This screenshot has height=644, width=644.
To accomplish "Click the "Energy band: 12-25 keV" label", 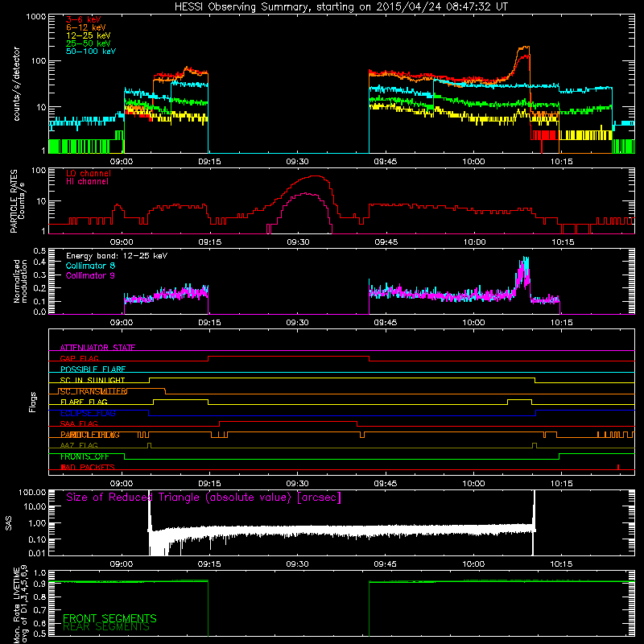I will (x=117, y=256).
